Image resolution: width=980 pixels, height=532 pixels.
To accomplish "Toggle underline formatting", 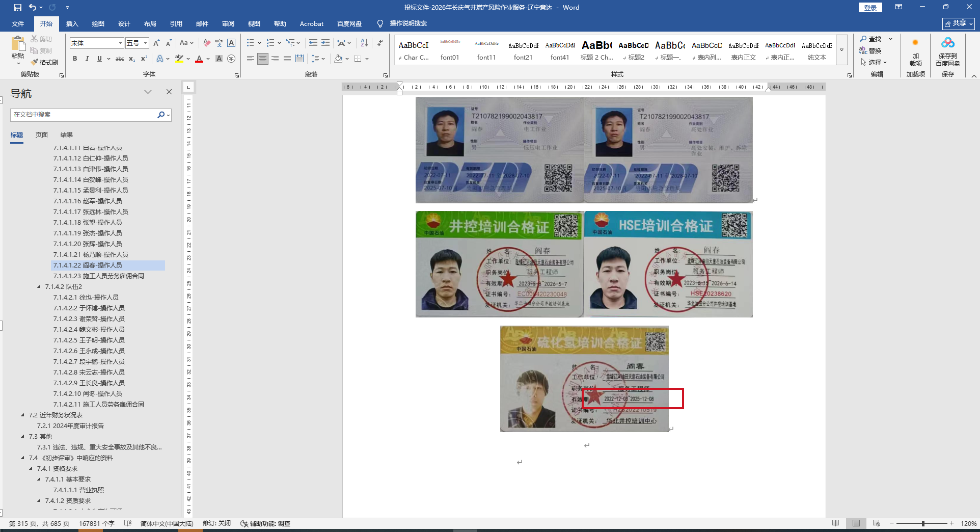I will click(x=99, y=59).
